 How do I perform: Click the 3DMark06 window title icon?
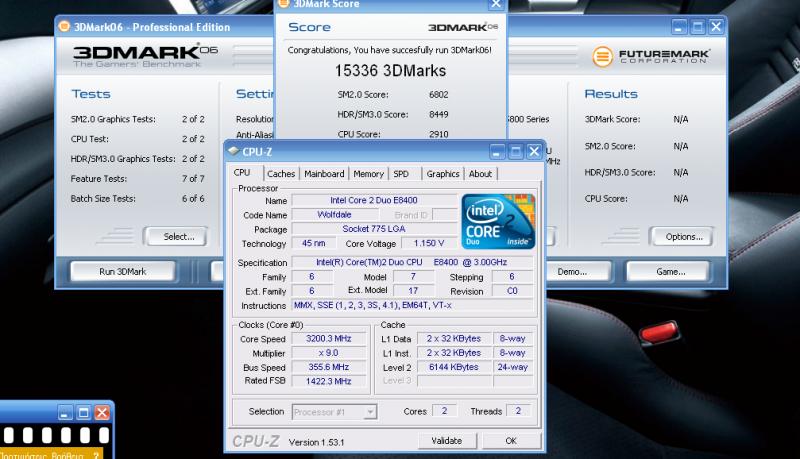[64, 26]
